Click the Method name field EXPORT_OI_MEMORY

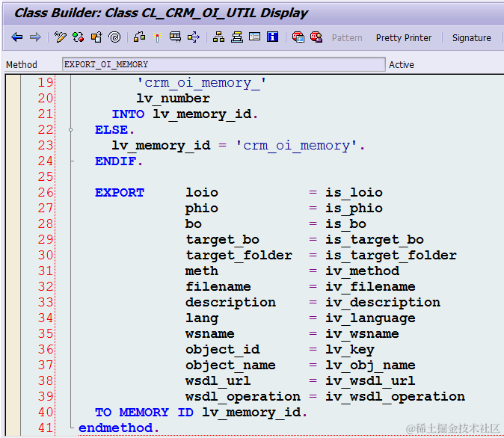point(224,64)
